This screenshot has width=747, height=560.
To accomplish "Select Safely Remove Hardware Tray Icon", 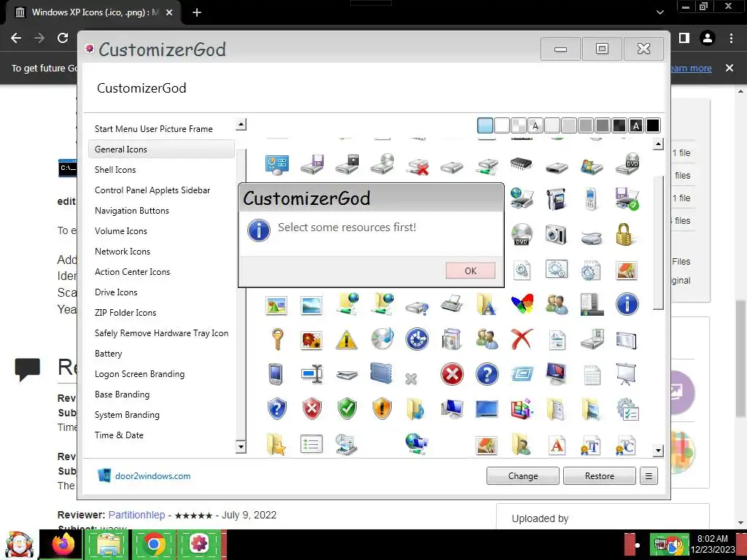I will coord(161,333).
